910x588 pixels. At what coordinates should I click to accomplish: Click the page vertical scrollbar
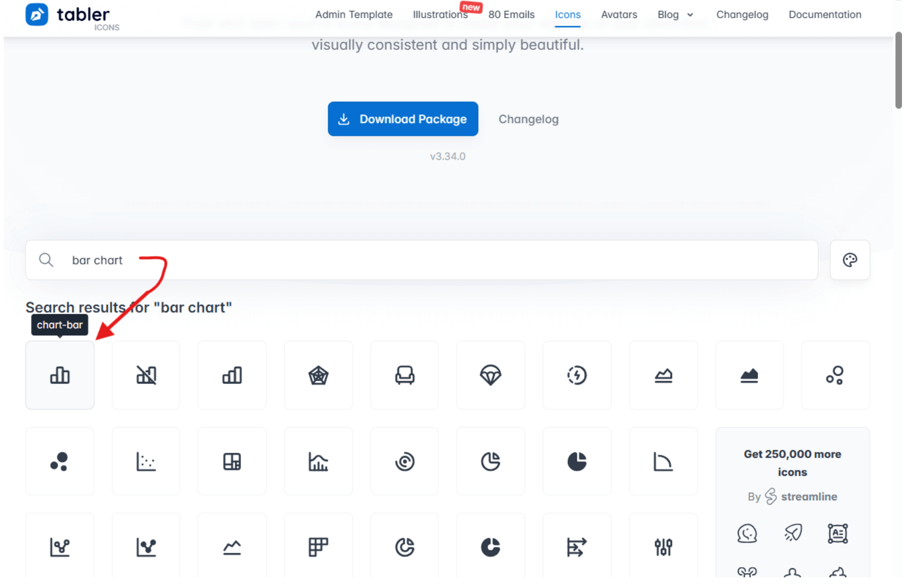898,69
